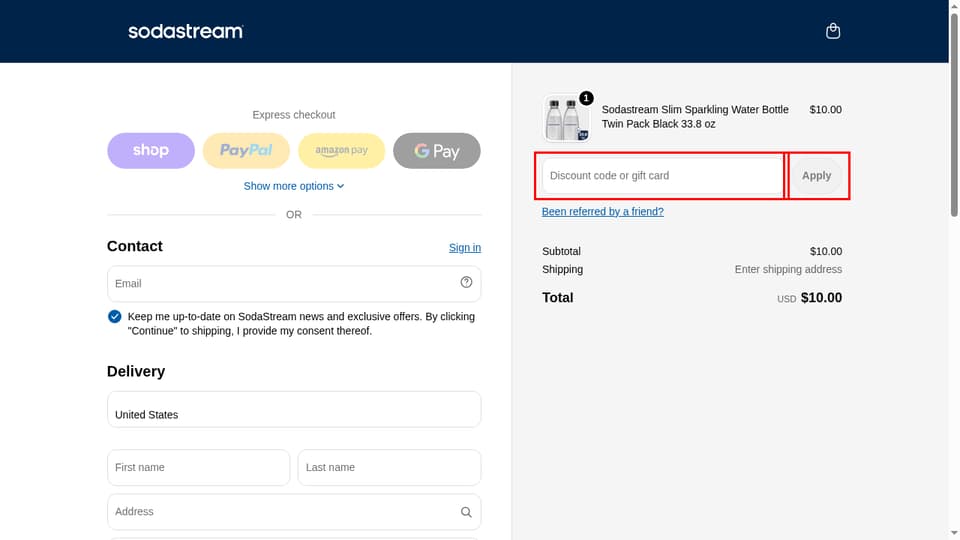Focus the Address field
Image resolution: width=960 pixels, height=540 pixels.
click(294, 512)
